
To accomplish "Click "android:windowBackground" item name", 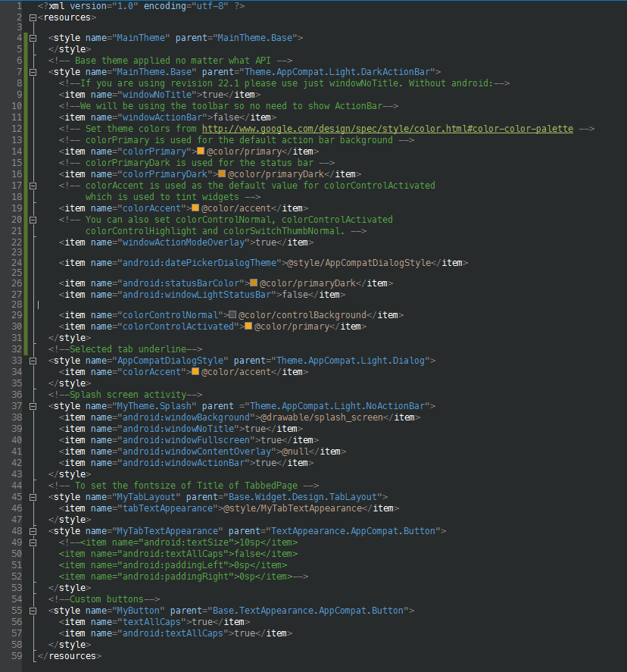I will coord(186,417).
